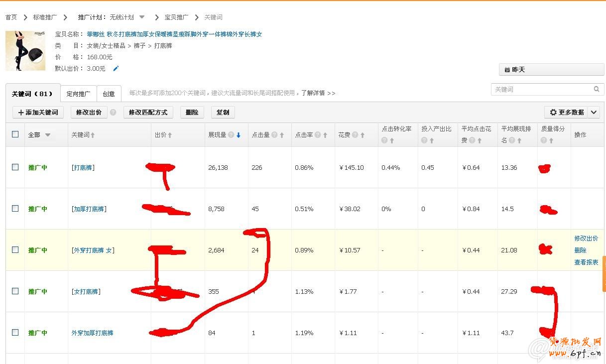Click the question mark beside 修改出价 button

pos(114,112)
